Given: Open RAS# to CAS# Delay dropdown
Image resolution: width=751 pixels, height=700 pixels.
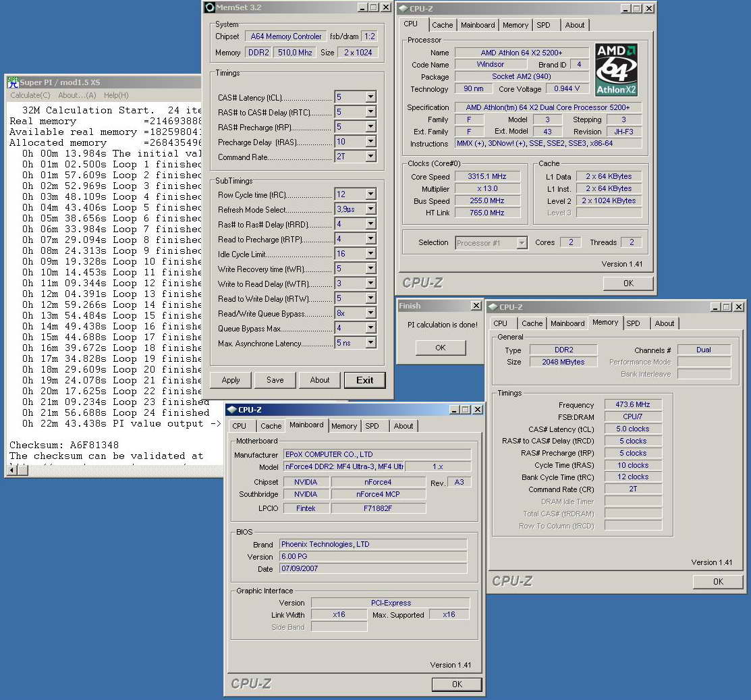Looking at the screenshot, I should [370, 112].
